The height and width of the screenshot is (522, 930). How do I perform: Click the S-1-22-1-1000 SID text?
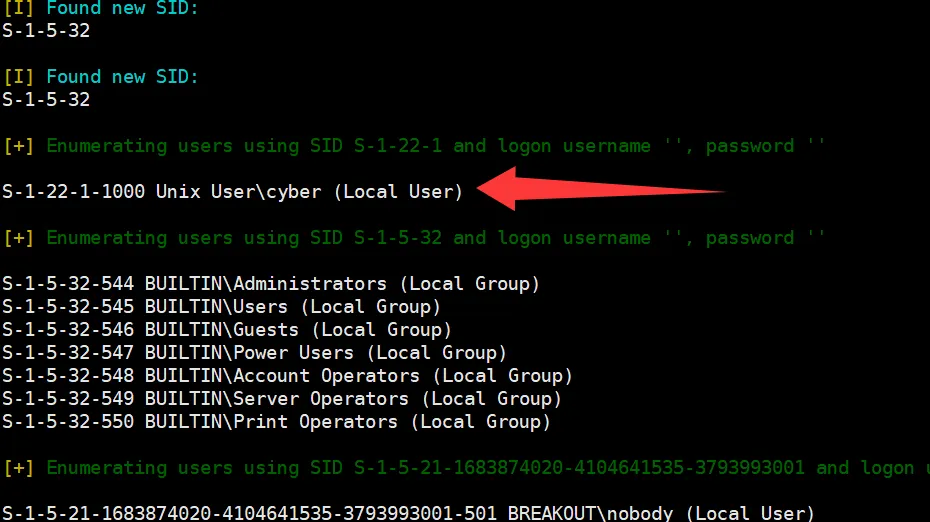(x=74, y=192)
